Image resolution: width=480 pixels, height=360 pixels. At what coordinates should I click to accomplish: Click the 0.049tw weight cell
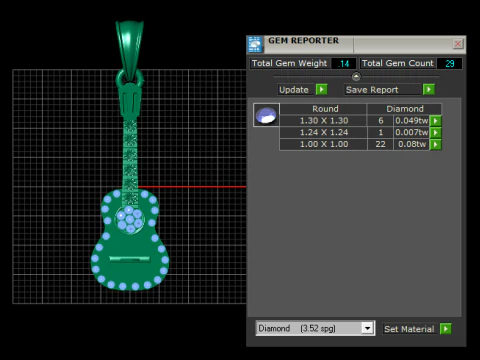point(411,121)
